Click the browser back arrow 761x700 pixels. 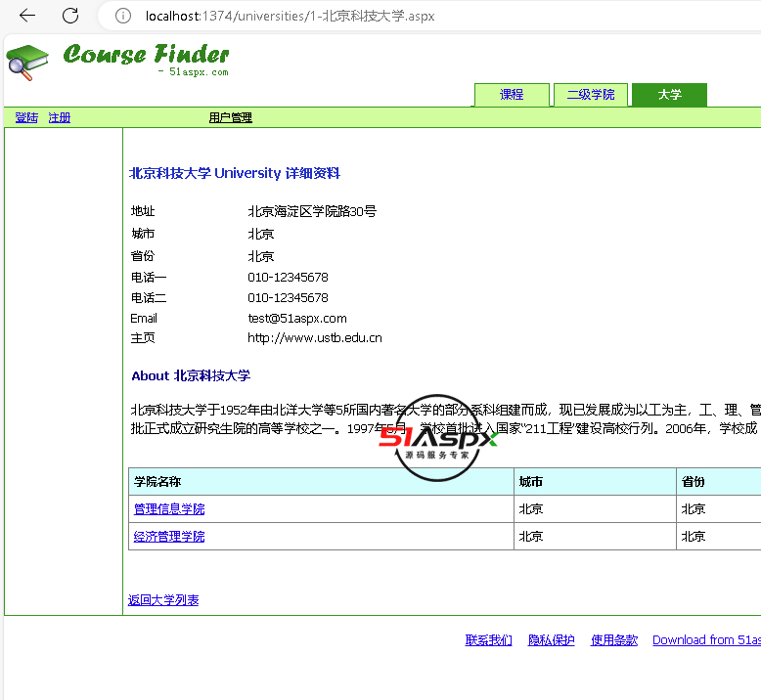point(27,16)
